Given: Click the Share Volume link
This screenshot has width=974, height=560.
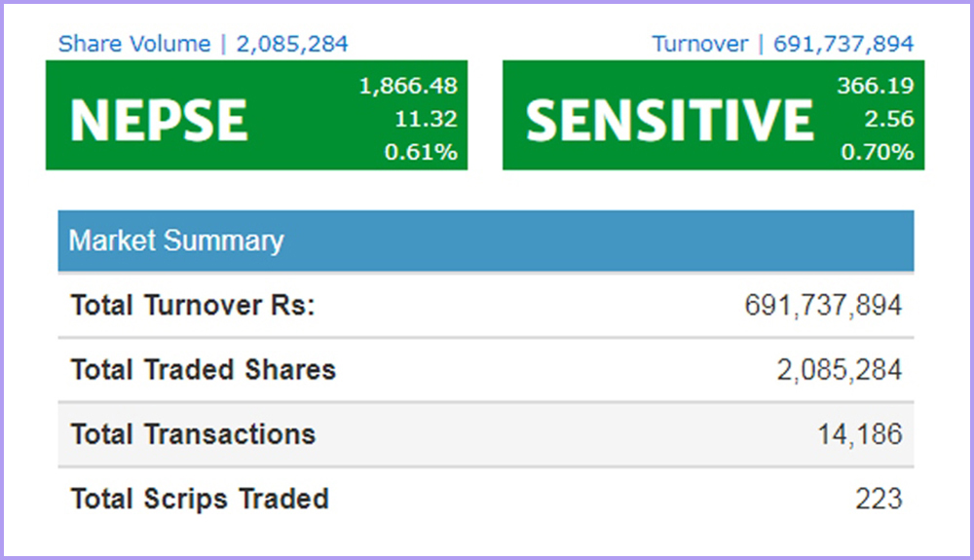Looking at the screenshot, I should pos(133,44).
